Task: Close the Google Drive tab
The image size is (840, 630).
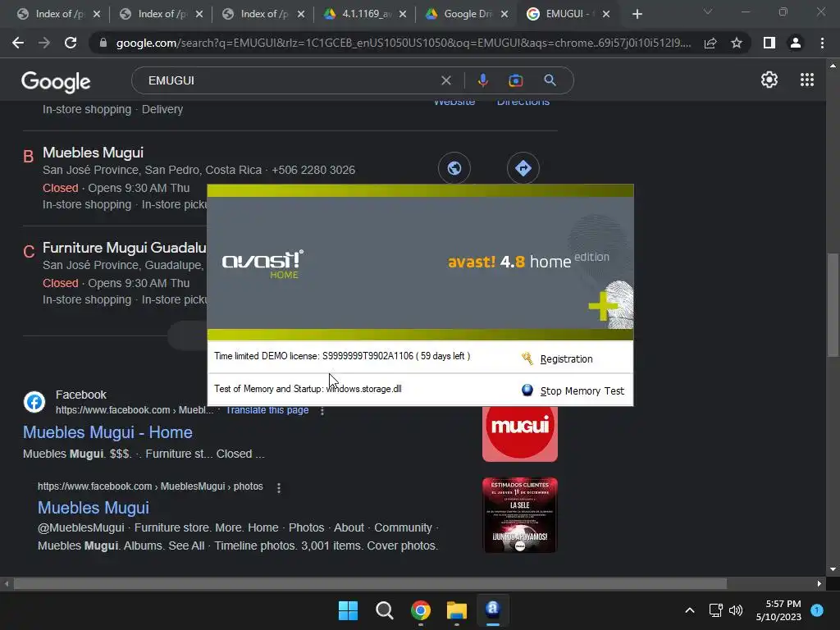Action: [504, 15]
